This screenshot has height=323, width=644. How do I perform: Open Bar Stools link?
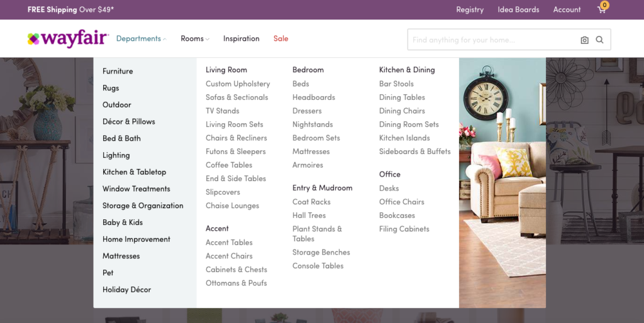click(396, 84)
